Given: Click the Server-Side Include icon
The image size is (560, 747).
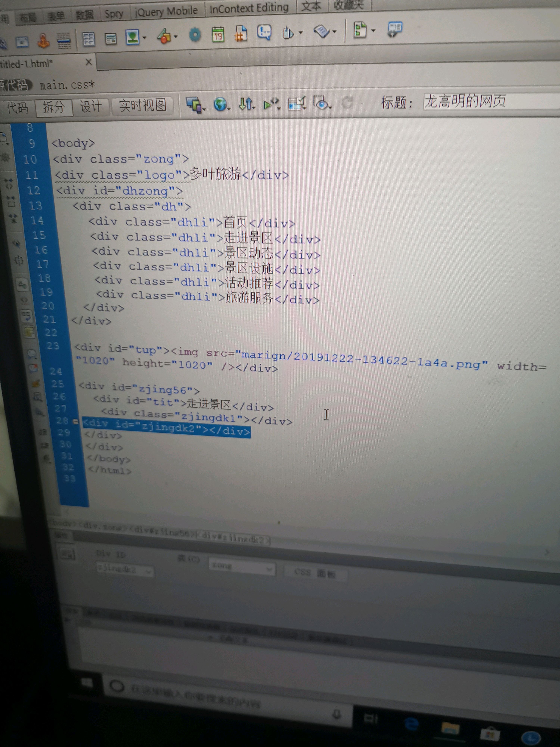Looking at the screenshot, I should coord(241,33).
